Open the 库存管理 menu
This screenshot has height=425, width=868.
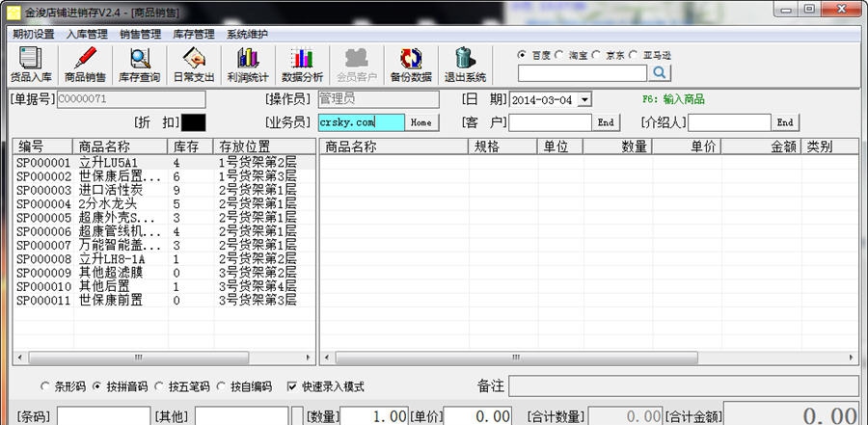[194, 35]
